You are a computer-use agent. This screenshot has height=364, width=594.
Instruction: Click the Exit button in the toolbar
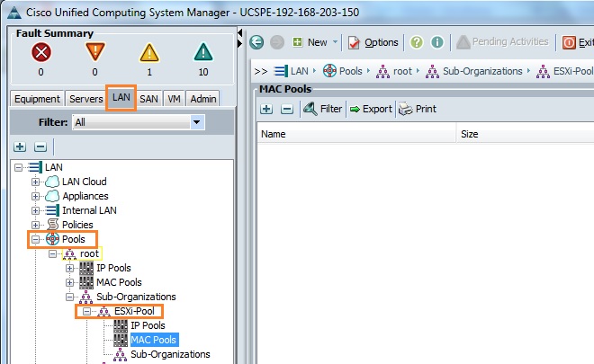tap(577, 42)
